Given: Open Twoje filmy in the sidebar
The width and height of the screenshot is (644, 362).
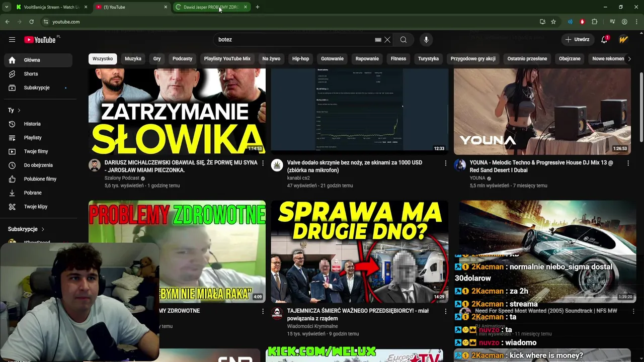Looking at the screenshot, I should 37,151.
